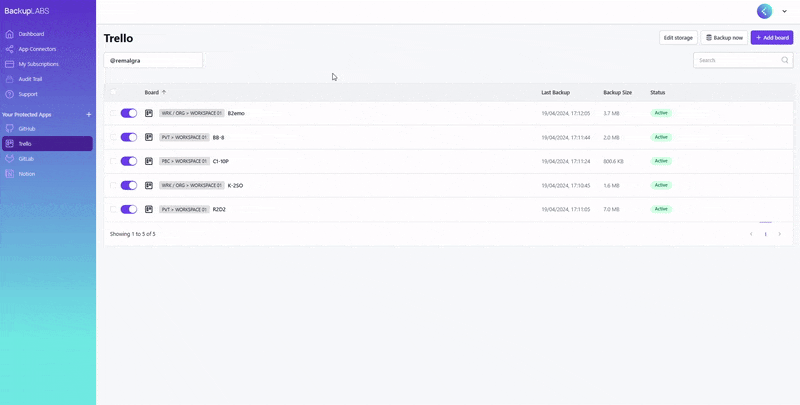Click the Active status badge for B2emo
The height and width of the screenshot is (405, 800).
[x=661, y=113]
